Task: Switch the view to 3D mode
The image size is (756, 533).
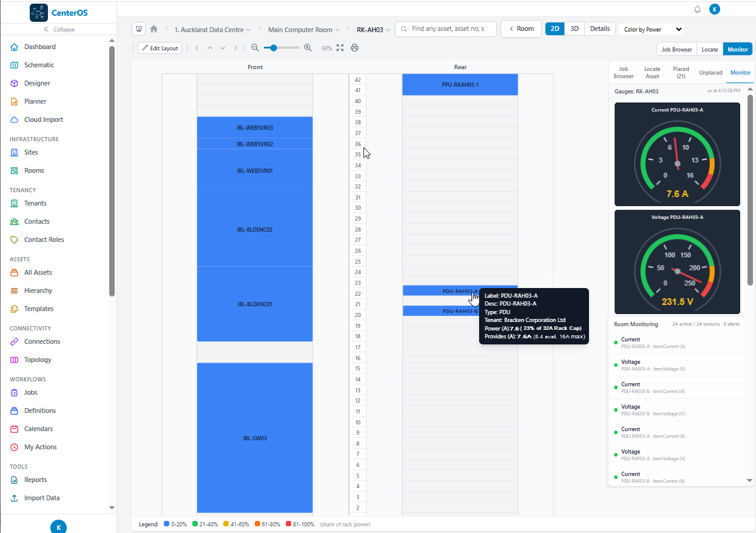Action: 575,29
